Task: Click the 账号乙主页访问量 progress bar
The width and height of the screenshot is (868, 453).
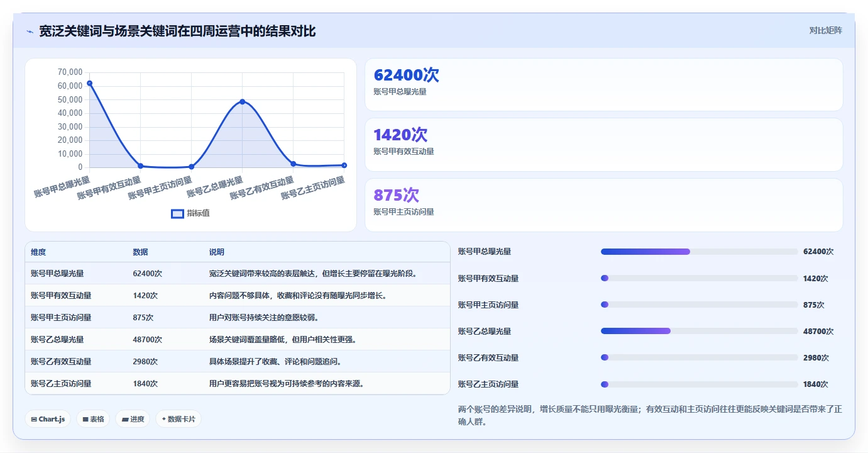Action: pyautogui.click(x=699, y=384)
